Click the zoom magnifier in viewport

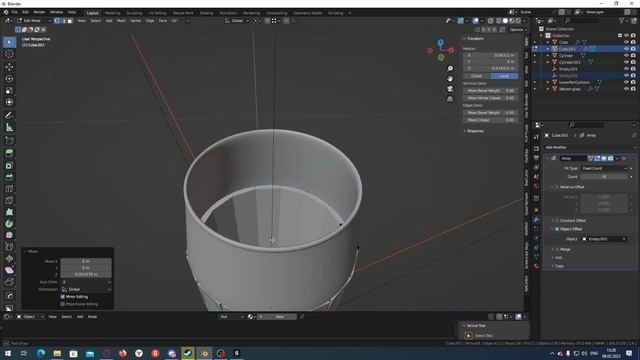450,69
